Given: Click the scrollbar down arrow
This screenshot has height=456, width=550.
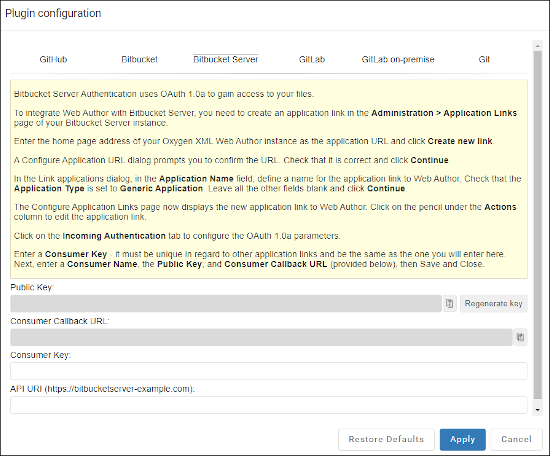Looking at the screenshot, I should 537,410.
